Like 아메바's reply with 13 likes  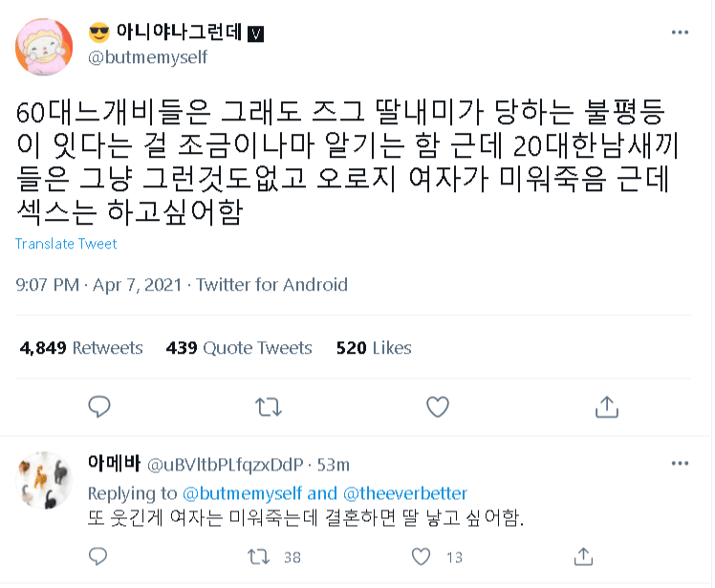pyautogui.click(x=421, y=556)
